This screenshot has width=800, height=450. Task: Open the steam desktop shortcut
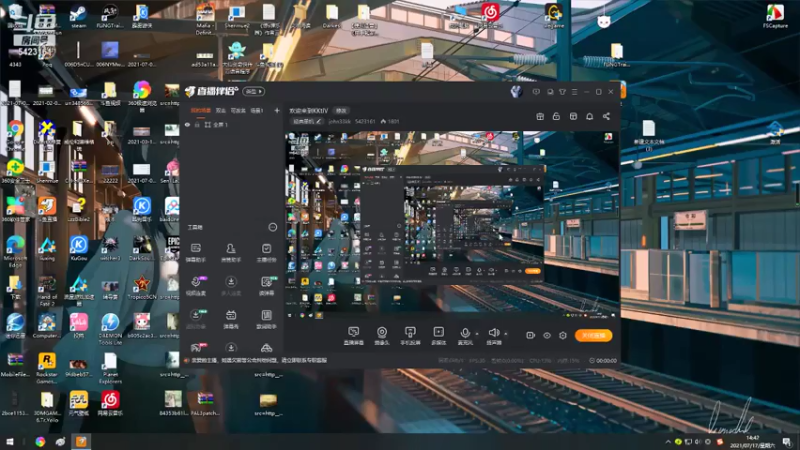[x=79, y=16]
